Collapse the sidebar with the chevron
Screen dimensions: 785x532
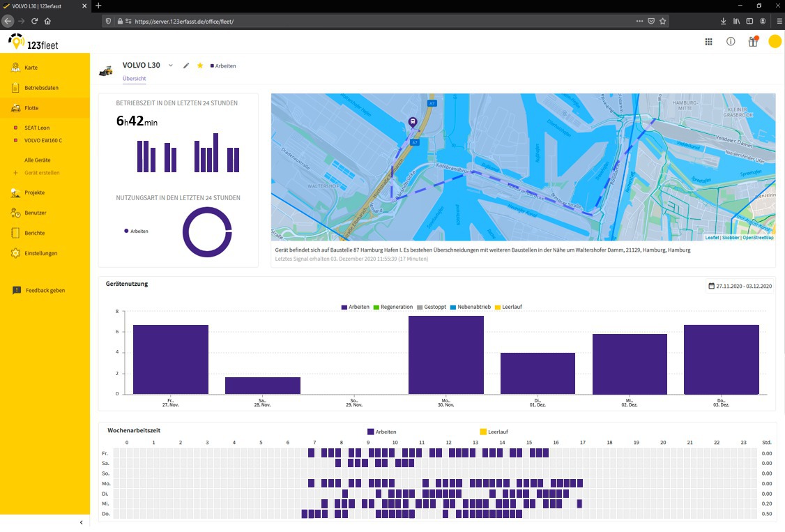(x=81, y=522)
